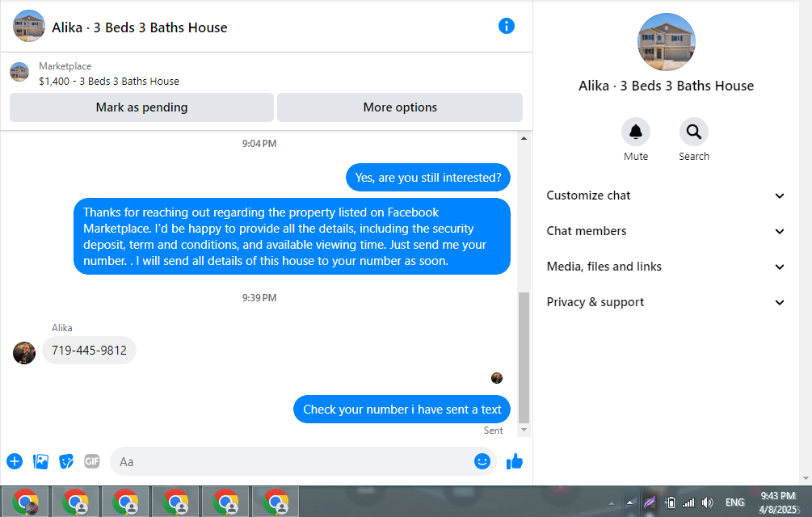Expand Chat members section
The height and width of the screenshot is (517, 812).
pos(666,231)
